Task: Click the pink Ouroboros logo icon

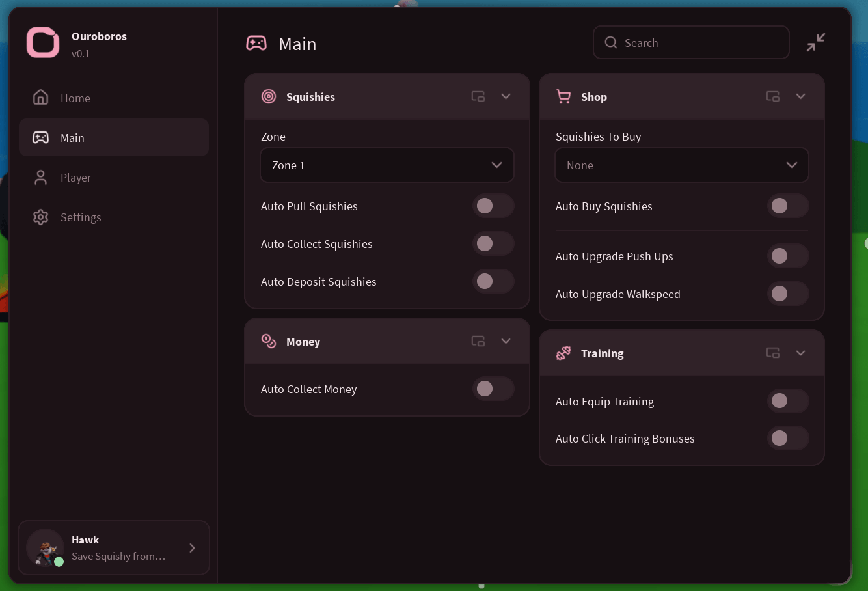Action: 43,43
